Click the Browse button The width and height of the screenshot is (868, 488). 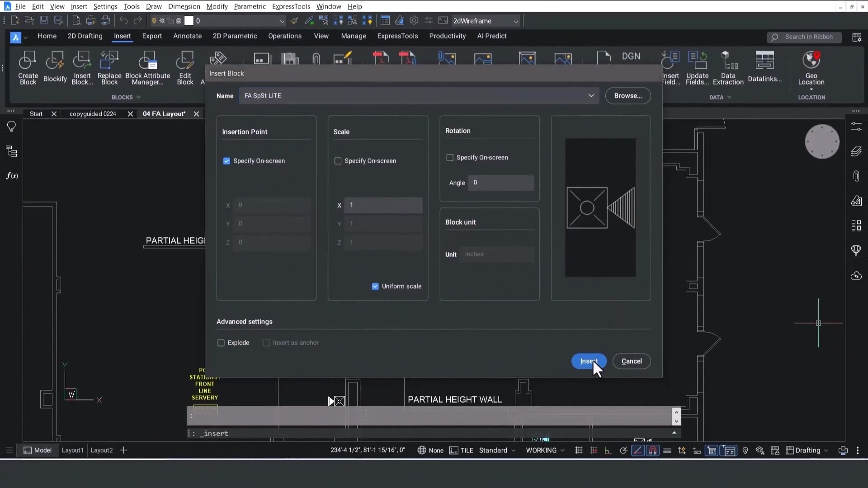point(628,95)
